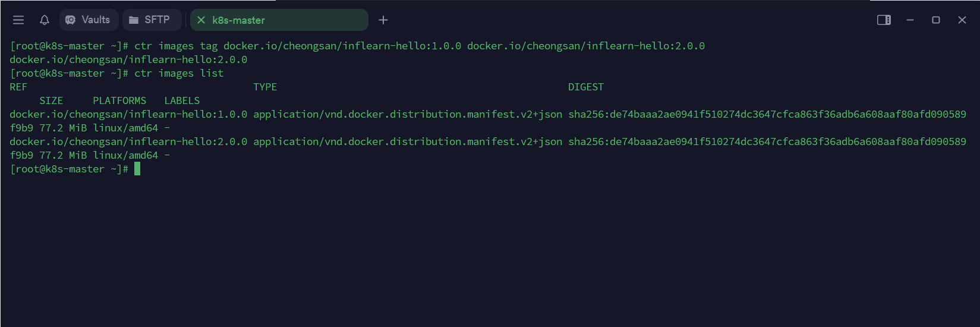Click the inflearn-hello:1.0.0 image row reference
Screen dimensions: 980x327
point(128,115)
